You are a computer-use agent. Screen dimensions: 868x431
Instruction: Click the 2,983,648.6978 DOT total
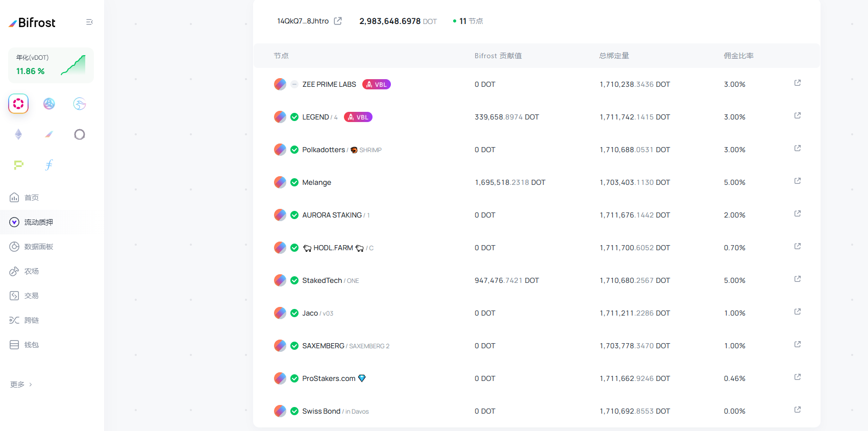click(x=398, y=21)
